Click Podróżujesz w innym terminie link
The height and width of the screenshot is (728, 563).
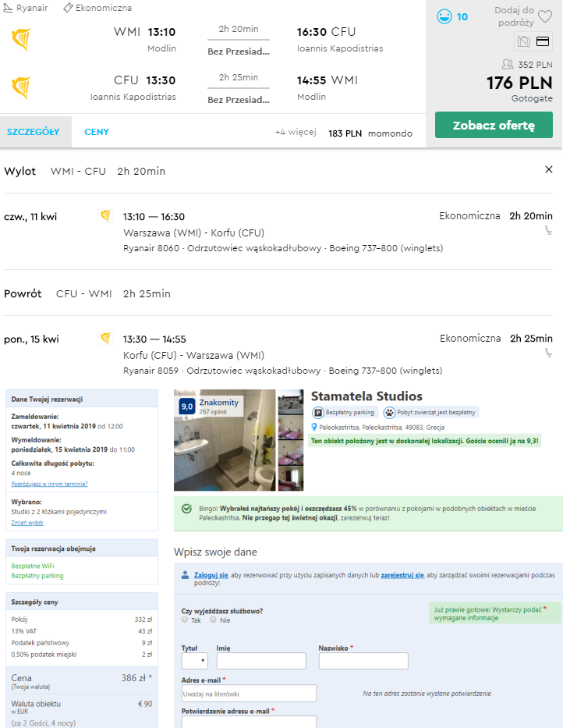[49, 484]
